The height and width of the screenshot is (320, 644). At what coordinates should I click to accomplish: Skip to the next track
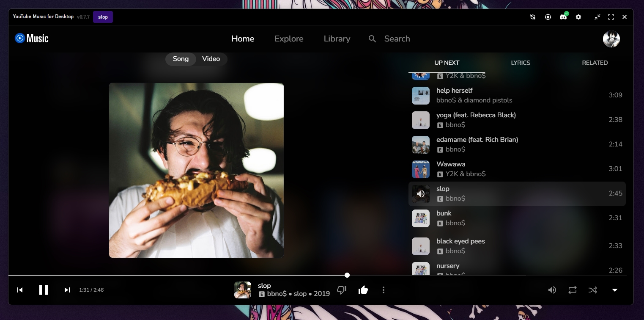[x=67, y=290]
